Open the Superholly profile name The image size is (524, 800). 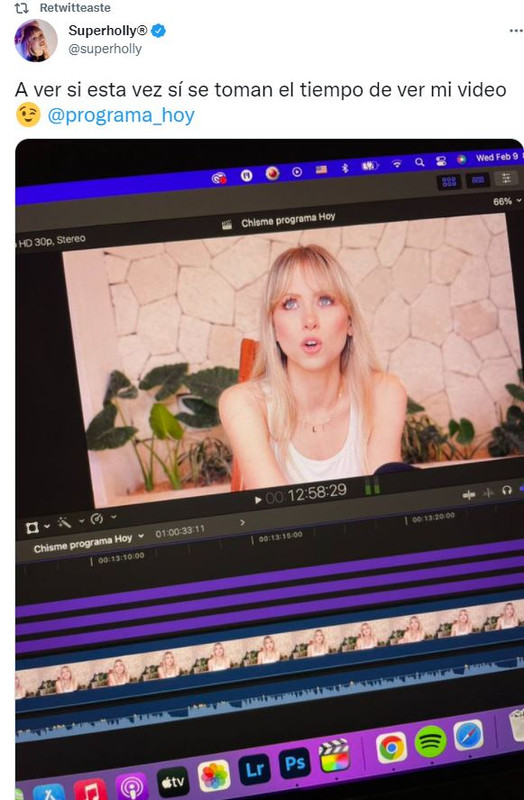[108, 31]
